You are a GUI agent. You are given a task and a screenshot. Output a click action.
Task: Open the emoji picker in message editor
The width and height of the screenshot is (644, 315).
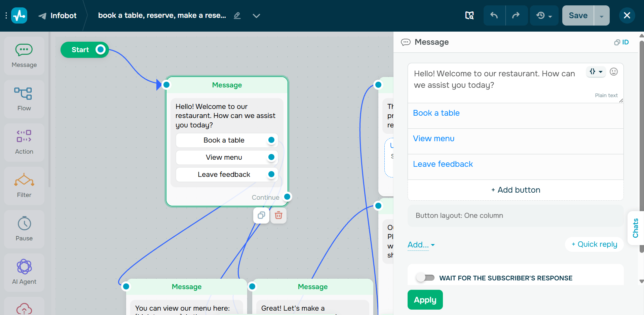614,72
